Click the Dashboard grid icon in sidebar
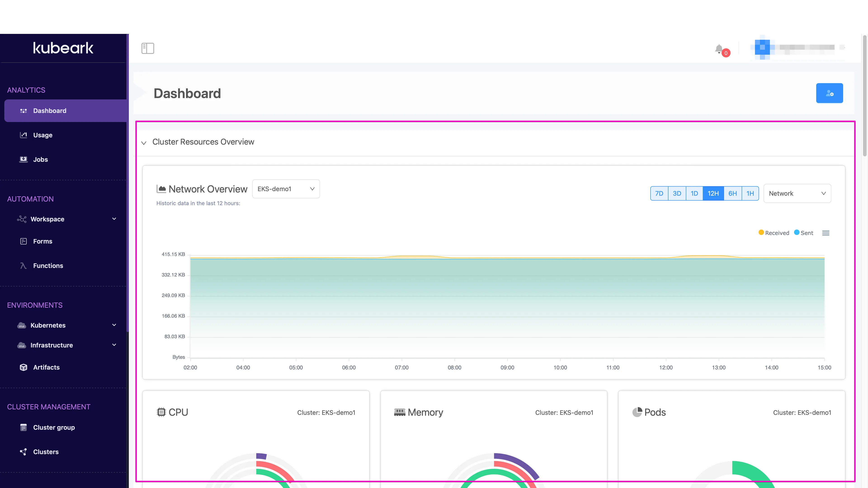The height and width of the screenshot is (488, 868). pyautogui.click(x=23, y=111)
